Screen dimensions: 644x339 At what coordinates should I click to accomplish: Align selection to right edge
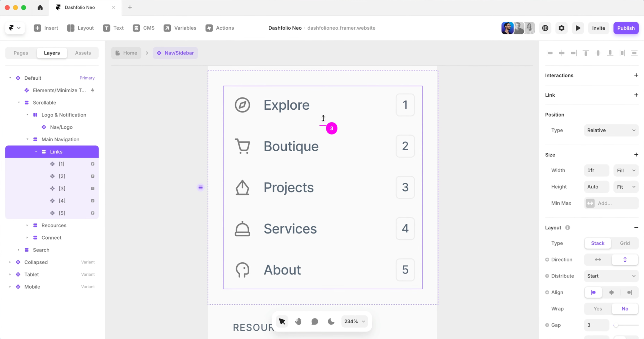(574, 53)
